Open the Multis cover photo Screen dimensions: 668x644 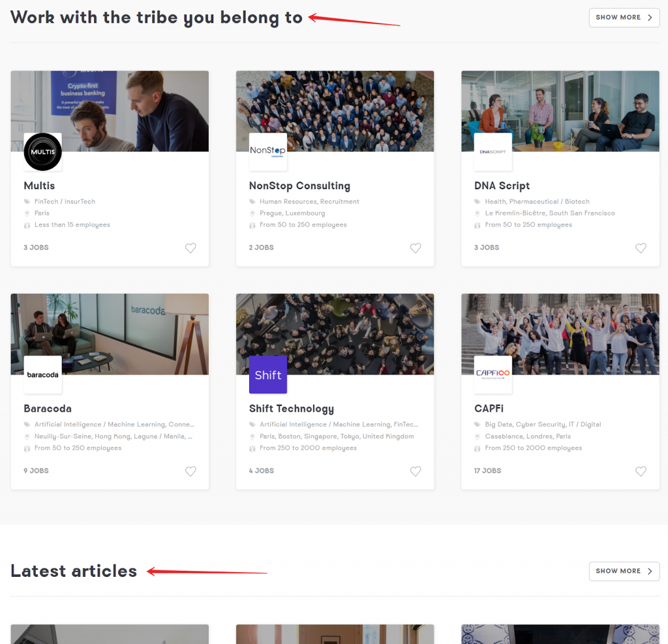pyautogui.click(x=110, y=111)
